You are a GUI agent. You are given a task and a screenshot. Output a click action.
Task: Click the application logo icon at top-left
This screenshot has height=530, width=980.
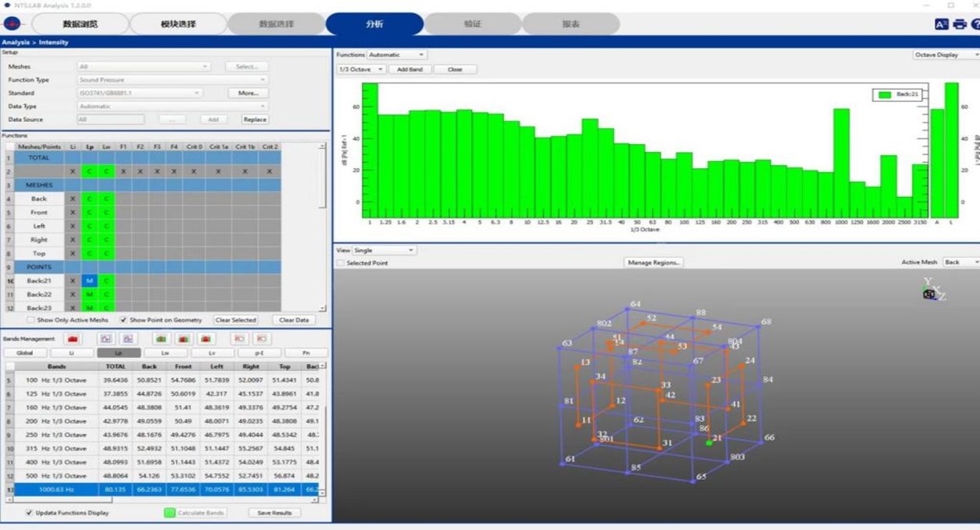click(12, 24)
